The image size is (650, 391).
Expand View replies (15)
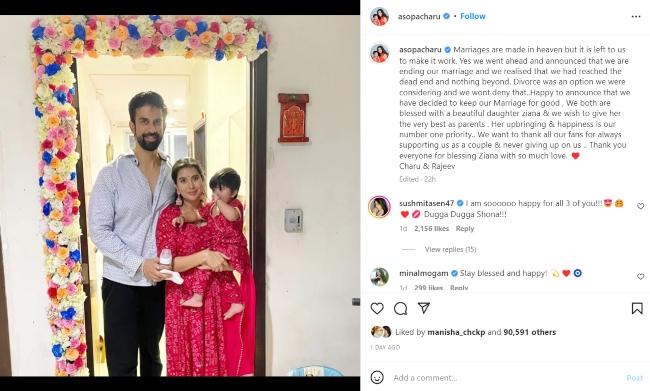(x=450, y=249)
